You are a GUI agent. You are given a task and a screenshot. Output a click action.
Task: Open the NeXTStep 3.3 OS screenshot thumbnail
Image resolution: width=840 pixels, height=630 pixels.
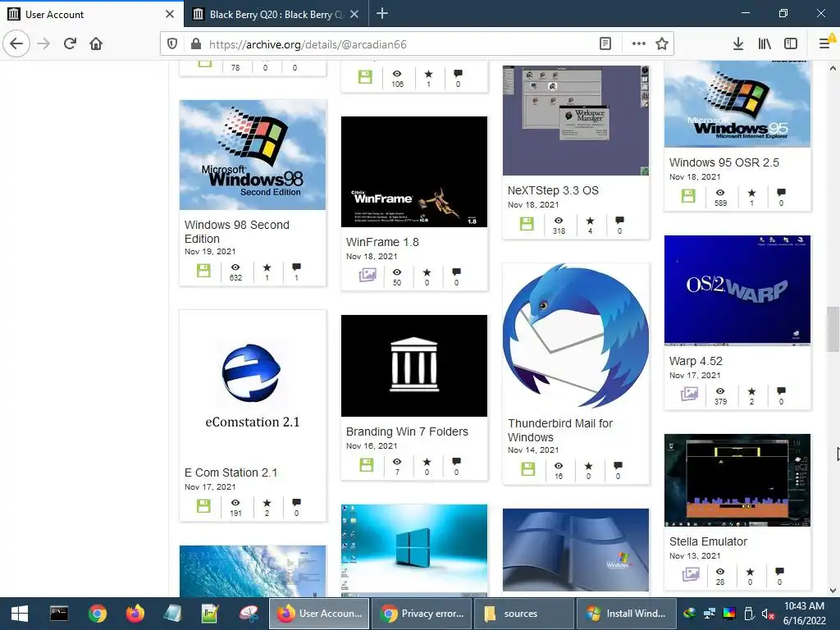[576, 120]
